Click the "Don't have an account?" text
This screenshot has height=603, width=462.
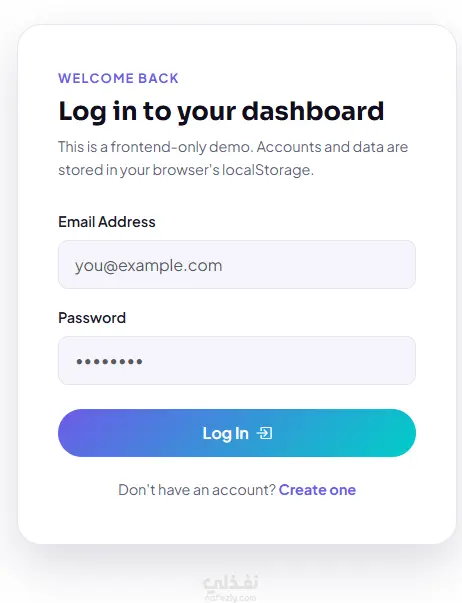(x=197, y=490)
